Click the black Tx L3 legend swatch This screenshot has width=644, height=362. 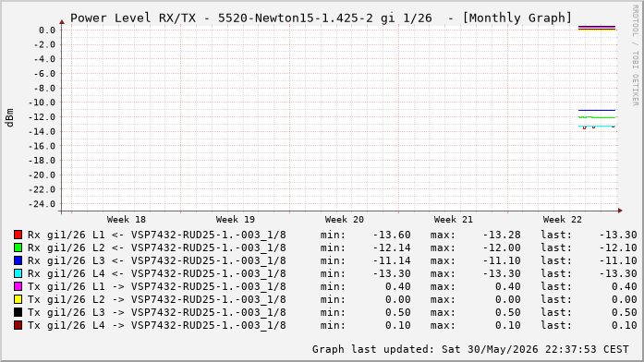pos(18,312)
